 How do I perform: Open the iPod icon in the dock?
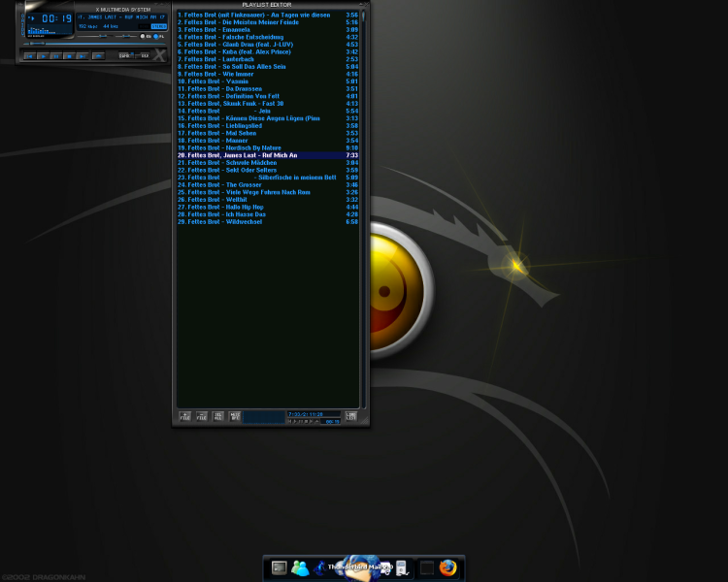(x=402, y=568)
